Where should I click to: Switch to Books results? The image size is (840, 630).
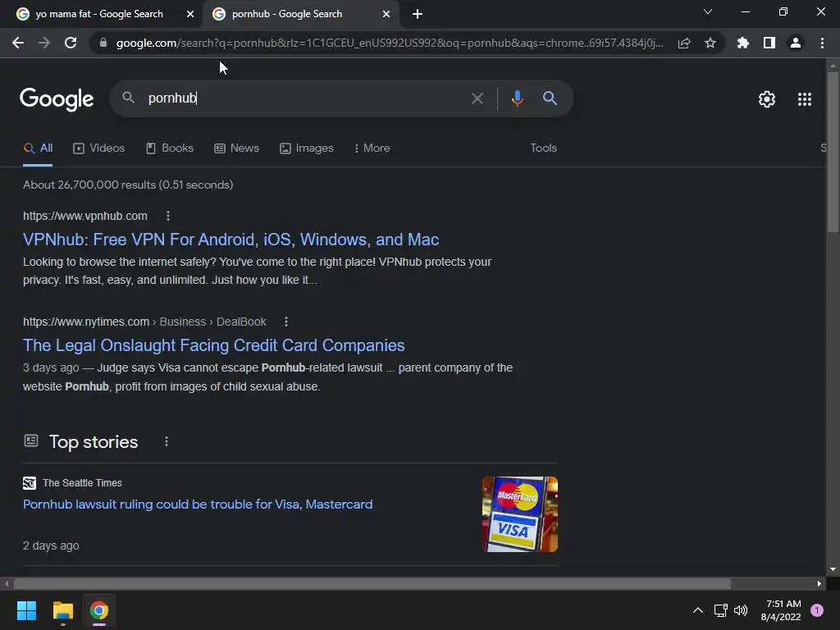pos(169,148)
